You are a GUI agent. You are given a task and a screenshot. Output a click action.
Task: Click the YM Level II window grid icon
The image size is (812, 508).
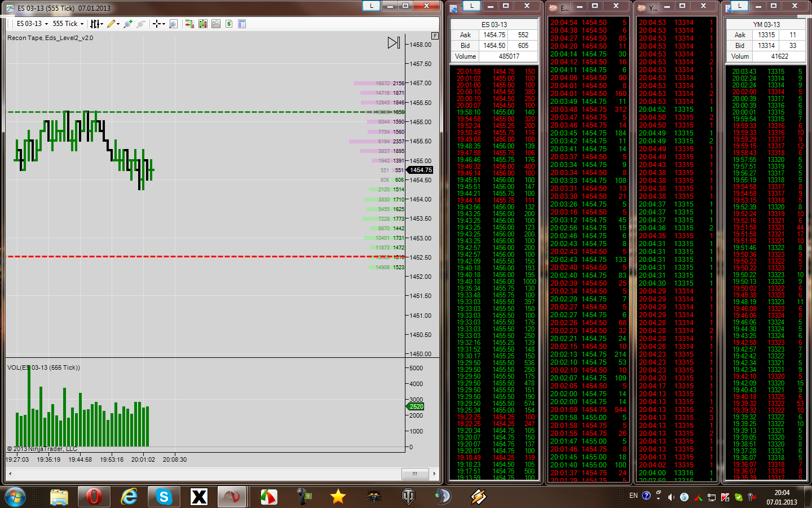click(x=729, y=8)
